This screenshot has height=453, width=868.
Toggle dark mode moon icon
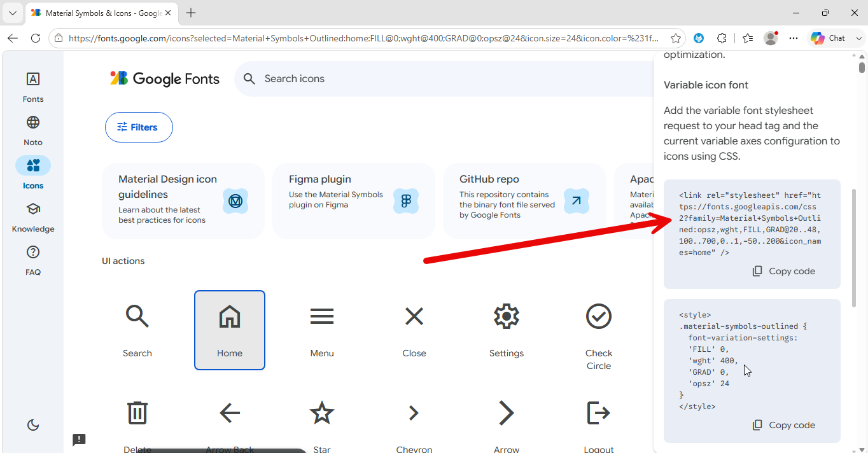(33, 425)
